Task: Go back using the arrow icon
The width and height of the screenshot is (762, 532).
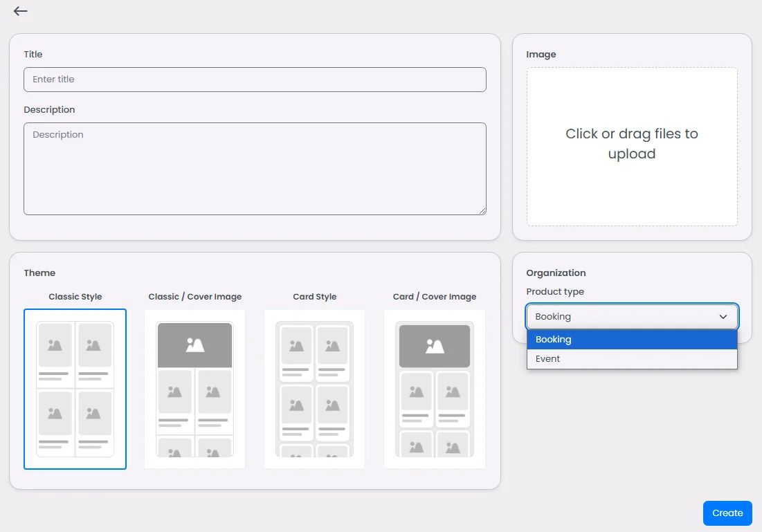Action: coord(20,10)
